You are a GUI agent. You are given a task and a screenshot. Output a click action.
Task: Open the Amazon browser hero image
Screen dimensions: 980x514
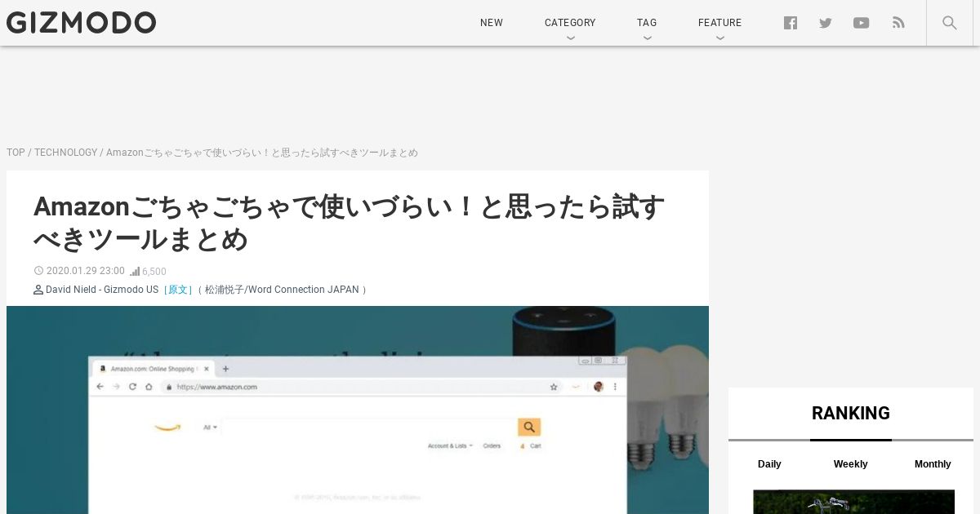358,410
